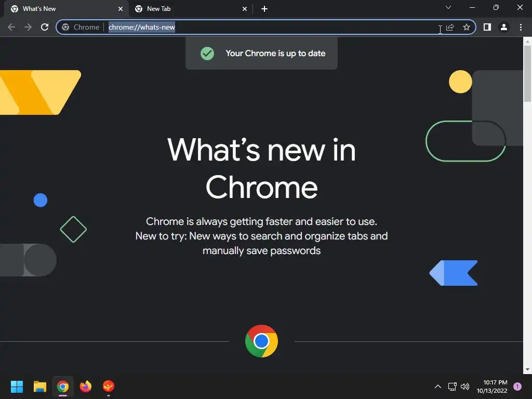Share this page using the share icon
Image resolution: width=532 pixels, height=399 pixels.
[x=450, y=27]
